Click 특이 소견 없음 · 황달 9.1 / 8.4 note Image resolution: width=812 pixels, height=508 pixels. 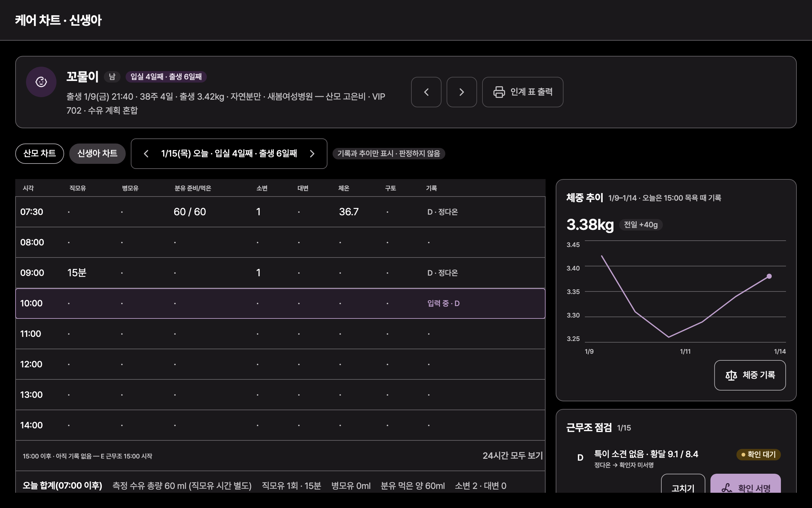(x=646, y=454)
